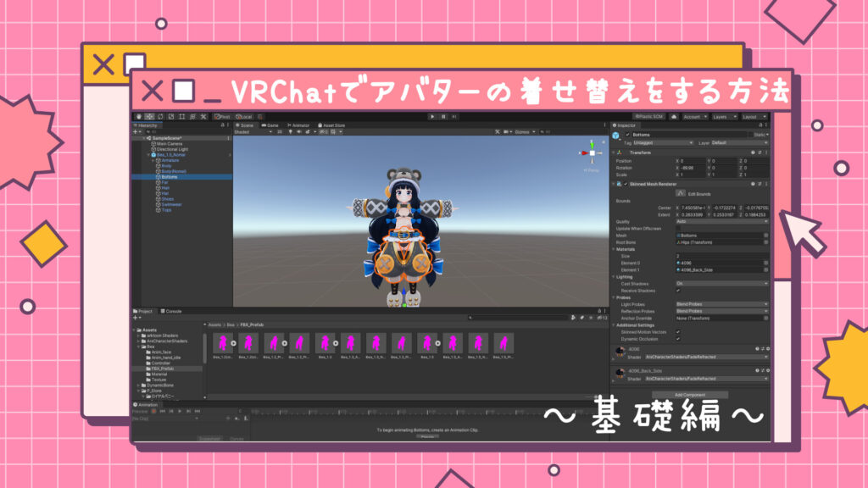Select Main Camera in Hierarchy
Screen dimensions: 868x488
point(170,144)
